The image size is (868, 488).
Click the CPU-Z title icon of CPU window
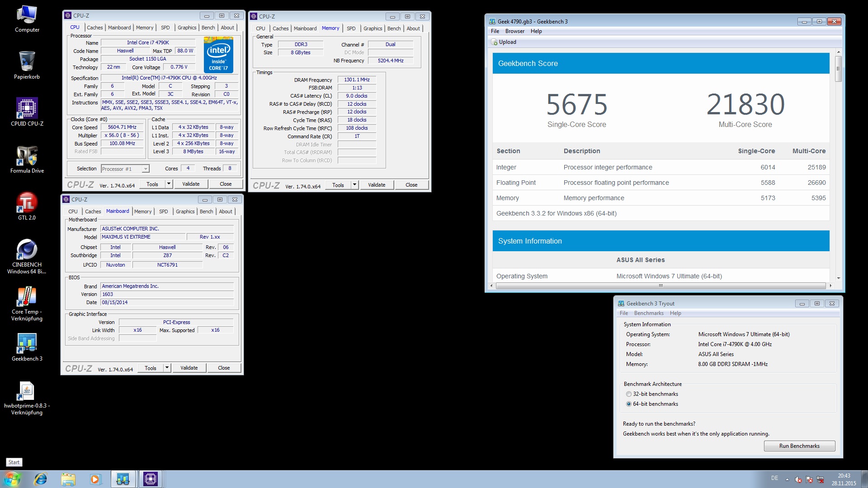(68, 15)
